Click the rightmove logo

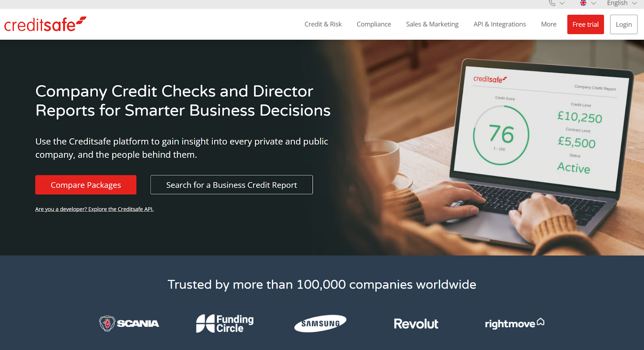[x=515, y=323]
